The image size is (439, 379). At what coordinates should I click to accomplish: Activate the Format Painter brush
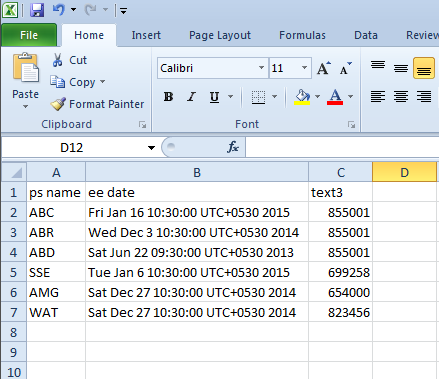[97, 104]
